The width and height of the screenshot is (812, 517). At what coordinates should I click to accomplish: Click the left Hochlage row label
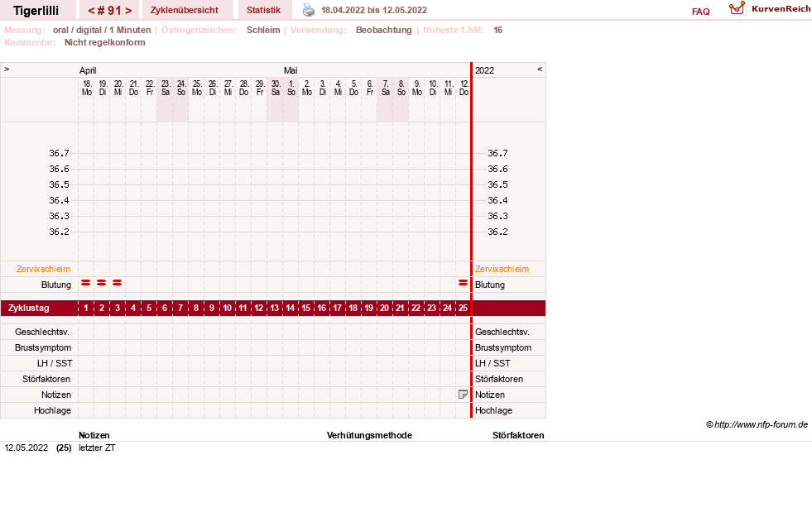click(52, 410)
